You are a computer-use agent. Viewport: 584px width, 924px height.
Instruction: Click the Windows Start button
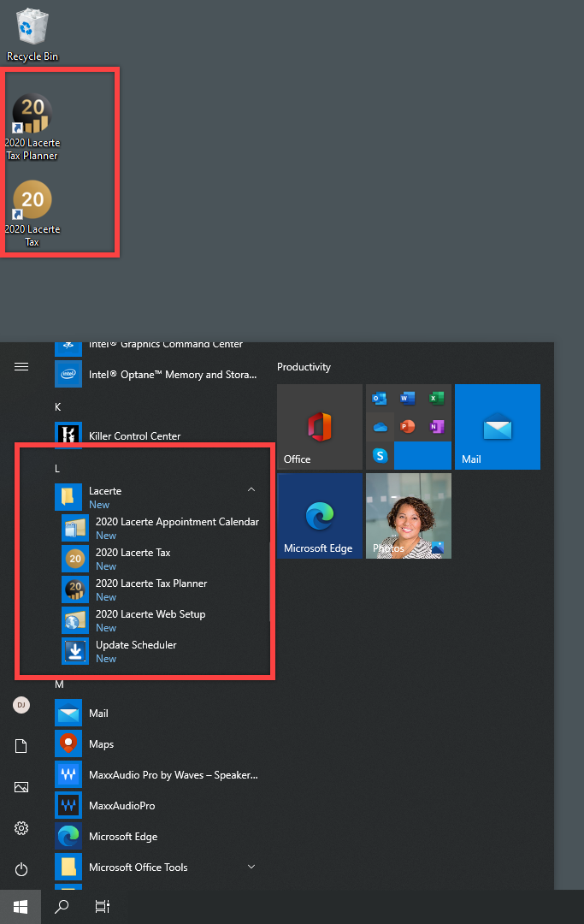pyautogui.click(x=21, y=907)
